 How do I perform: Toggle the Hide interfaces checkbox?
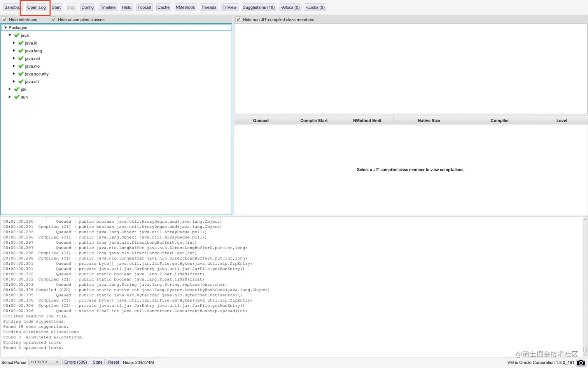click(5, 19)
